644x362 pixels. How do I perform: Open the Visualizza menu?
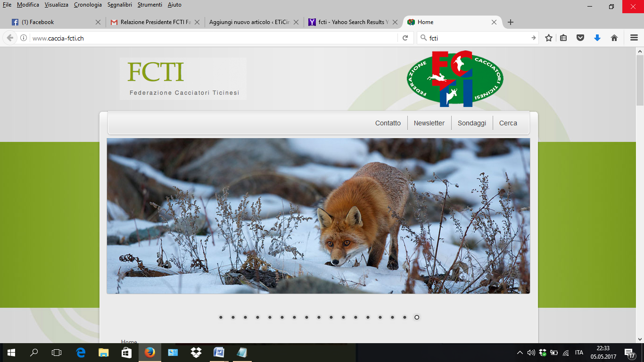(57, 5)
